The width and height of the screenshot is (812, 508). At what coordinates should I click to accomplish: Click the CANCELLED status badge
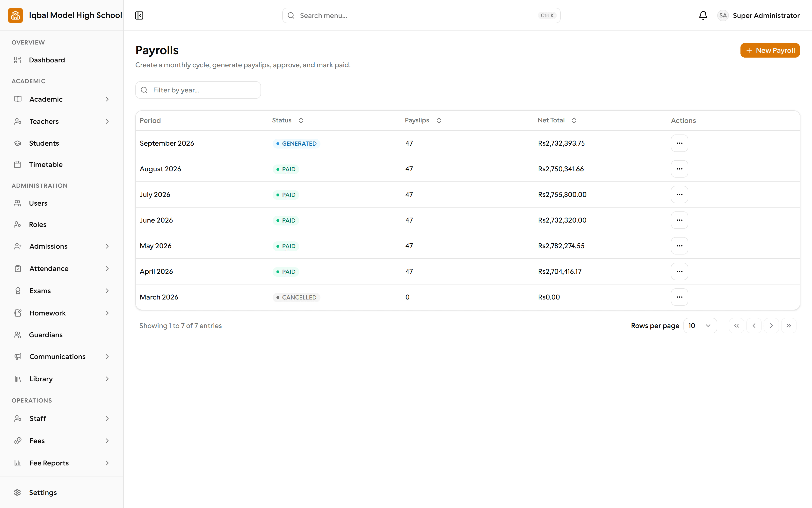coord(296,297)
